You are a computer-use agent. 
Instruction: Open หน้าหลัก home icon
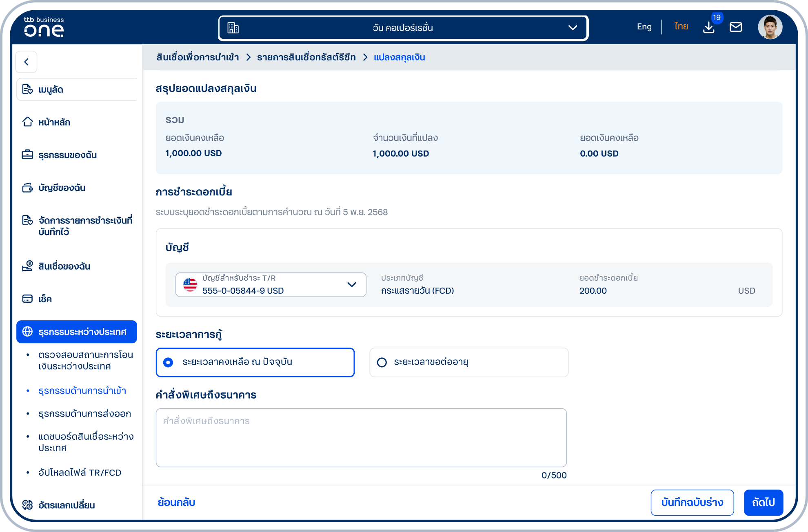pyautogui.click(x=27, y=122)
